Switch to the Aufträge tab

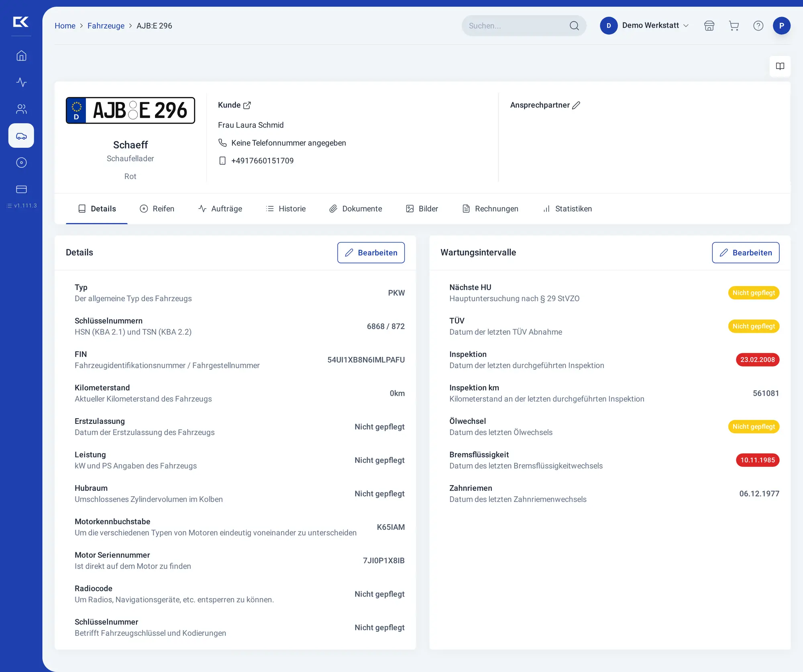[220, 209]
